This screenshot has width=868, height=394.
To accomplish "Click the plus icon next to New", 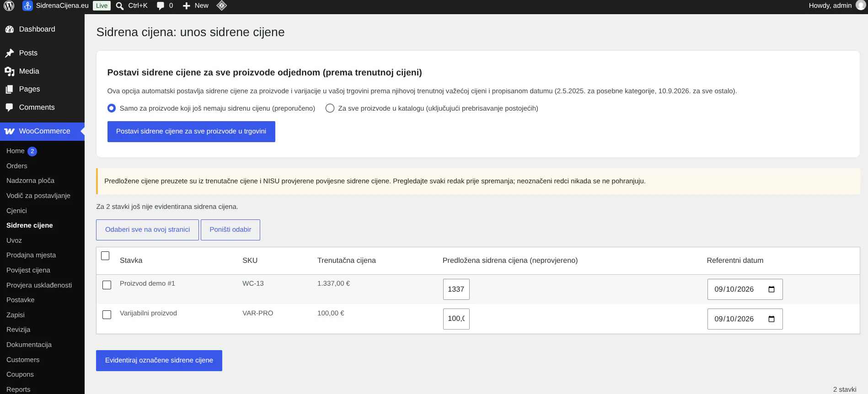I will (187, 6).
